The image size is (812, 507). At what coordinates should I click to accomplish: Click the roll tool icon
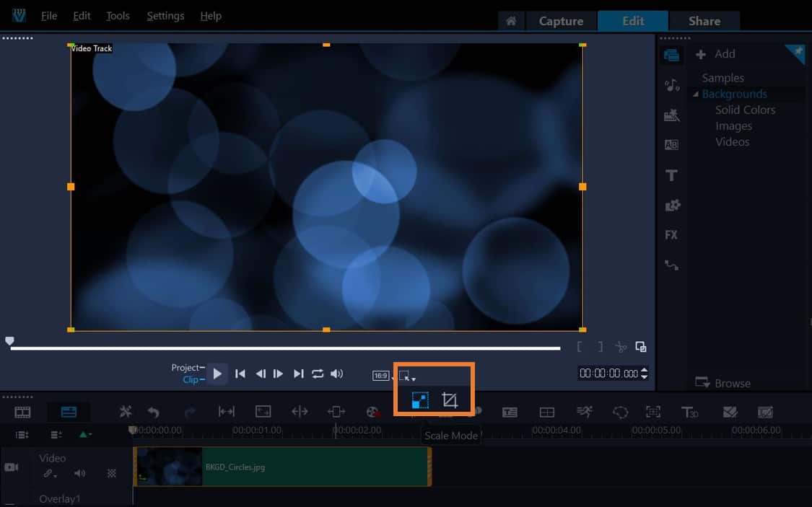pyautogui.click(x=300, y=412)
